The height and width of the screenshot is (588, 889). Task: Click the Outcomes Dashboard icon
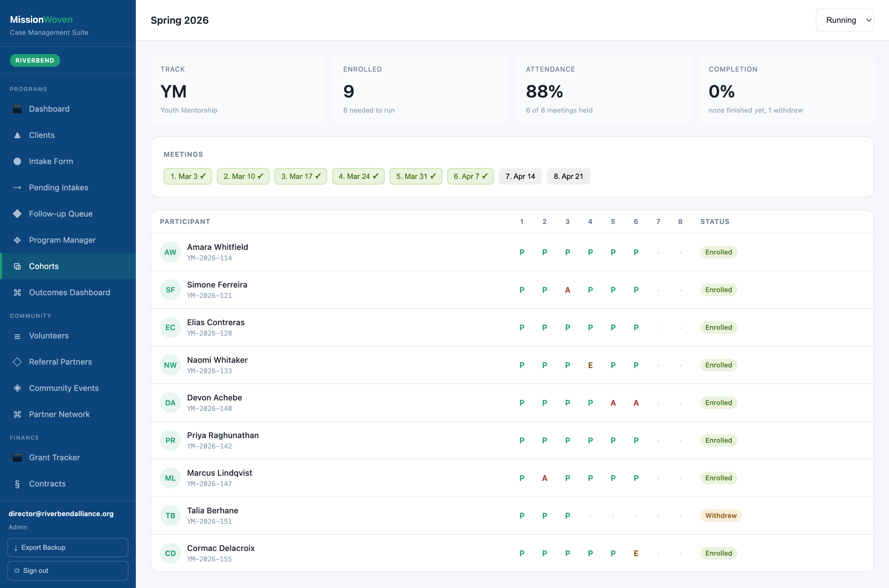click(17, 292)
